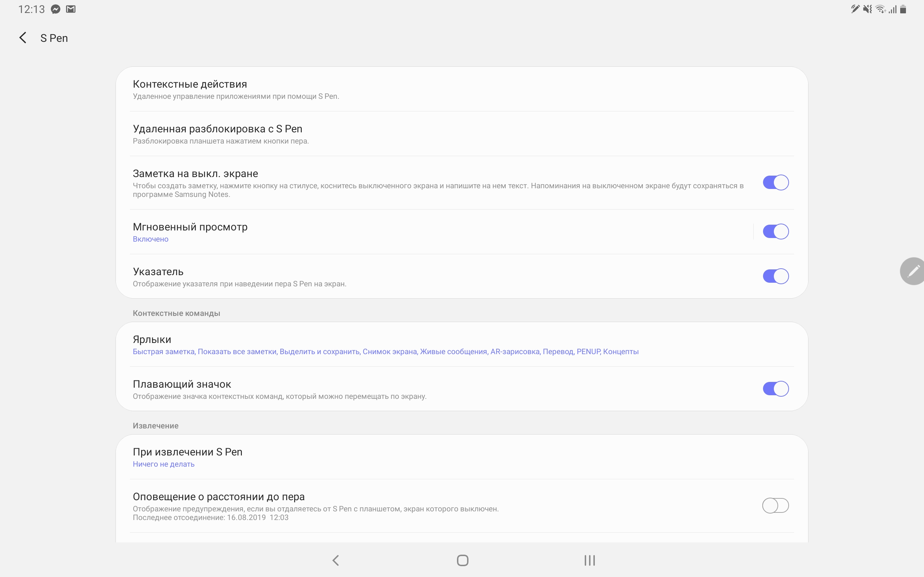924x577 pixels.
Task: Tap the S Pen page title
Action: (54, 38)
